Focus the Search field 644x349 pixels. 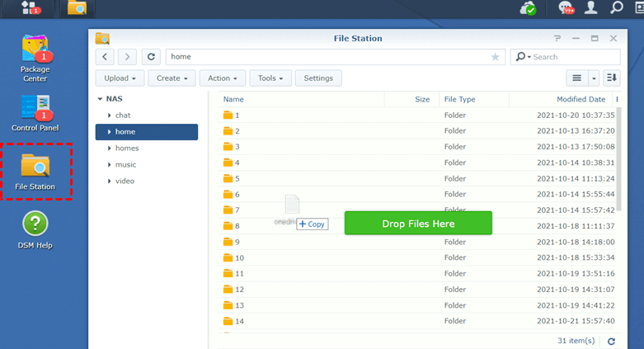(575, 57)
